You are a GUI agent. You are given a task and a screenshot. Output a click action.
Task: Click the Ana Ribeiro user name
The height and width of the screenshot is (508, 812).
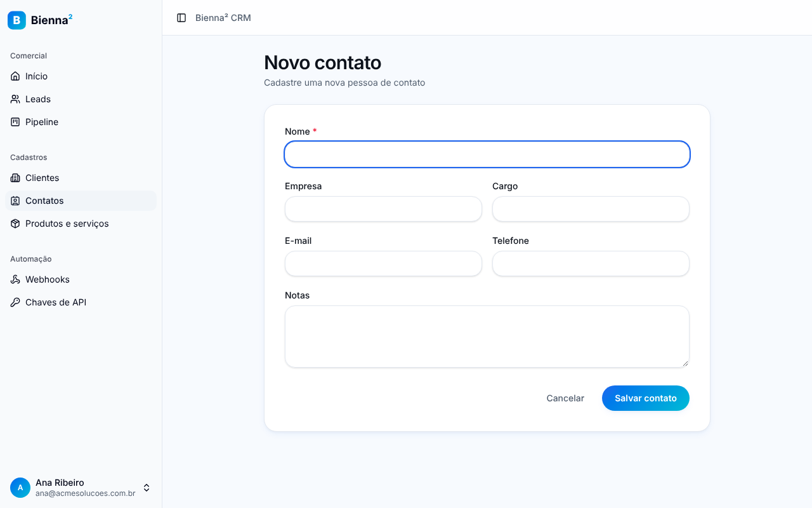60,483
